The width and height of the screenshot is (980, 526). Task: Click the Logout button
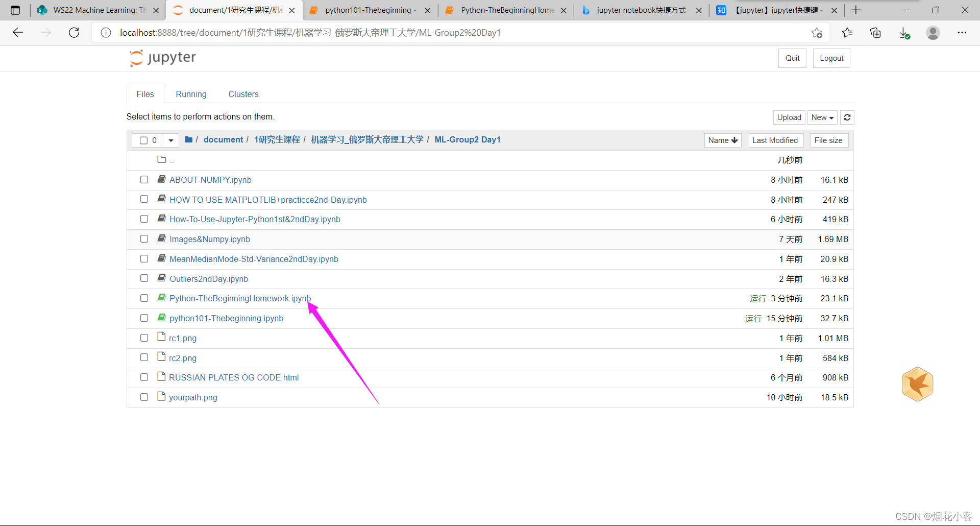[831, 58]
